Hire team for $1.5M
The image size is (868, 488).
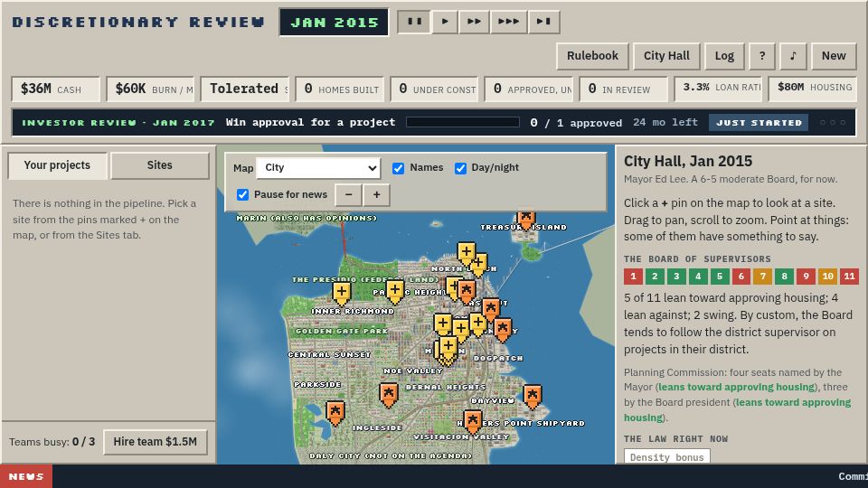155,442
